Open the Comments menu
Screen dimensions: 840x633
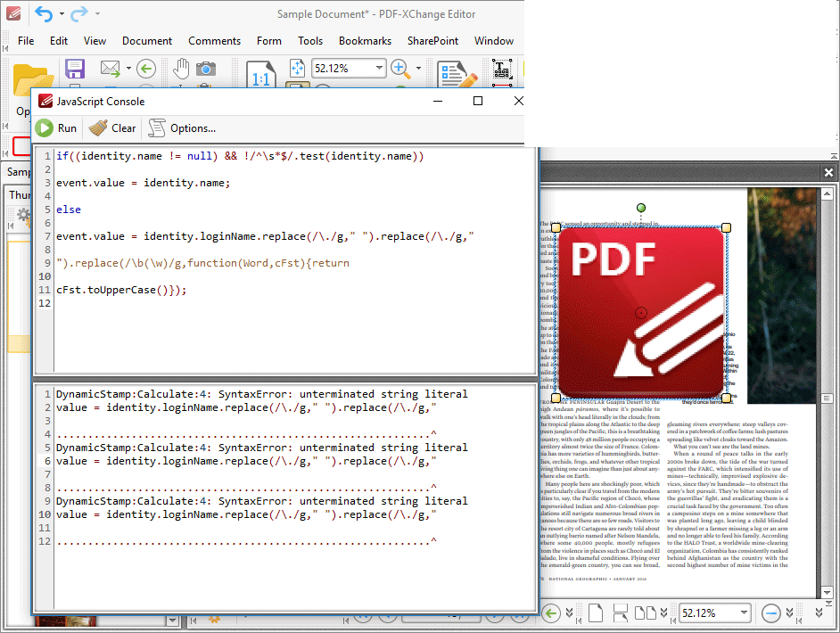[x=214, y=41]
